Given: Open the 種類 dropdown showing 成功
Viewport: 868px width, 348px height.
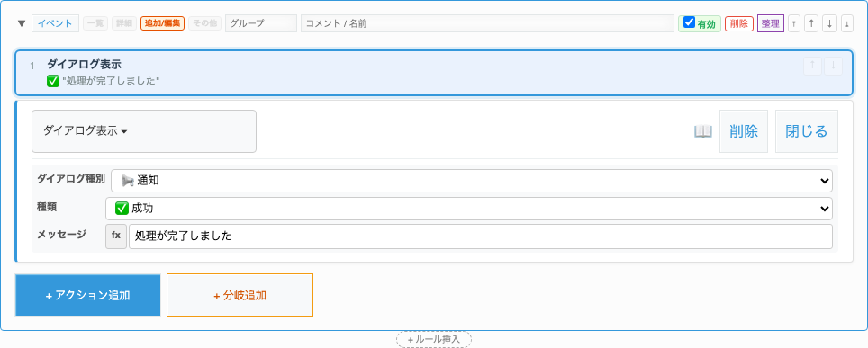Looking at the screenshot, I should pos(469,209).
